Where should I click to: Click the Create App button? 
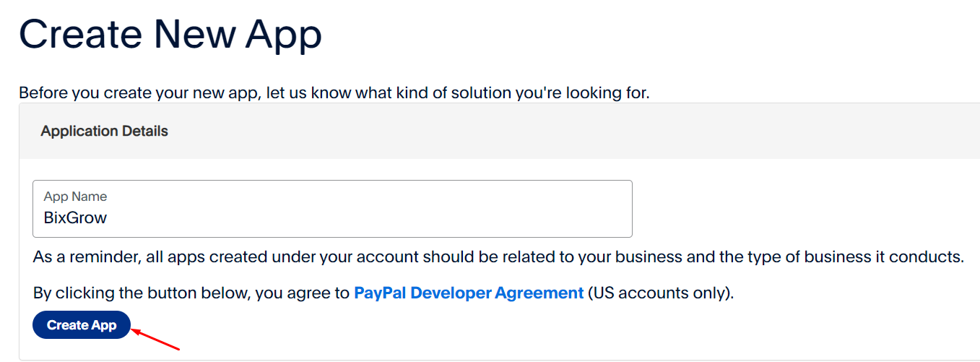pyautogui.click(x=81, y=325)
